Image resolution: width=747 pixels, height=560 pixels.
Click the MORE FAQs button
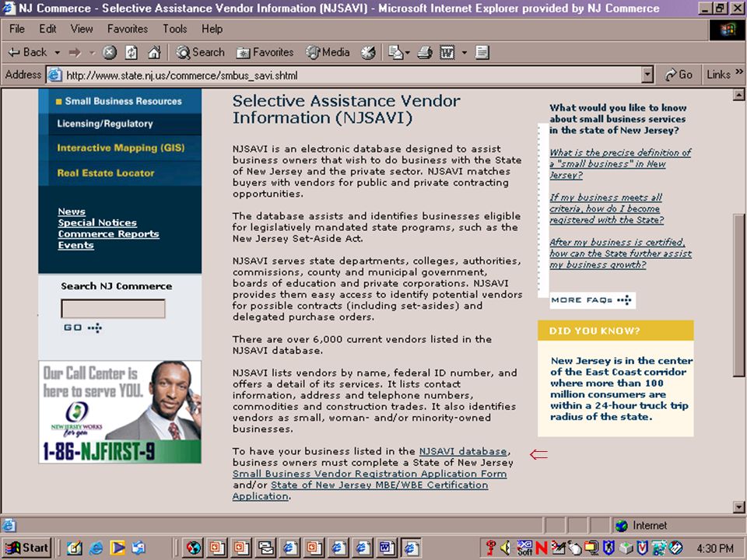tap(591, 300)
